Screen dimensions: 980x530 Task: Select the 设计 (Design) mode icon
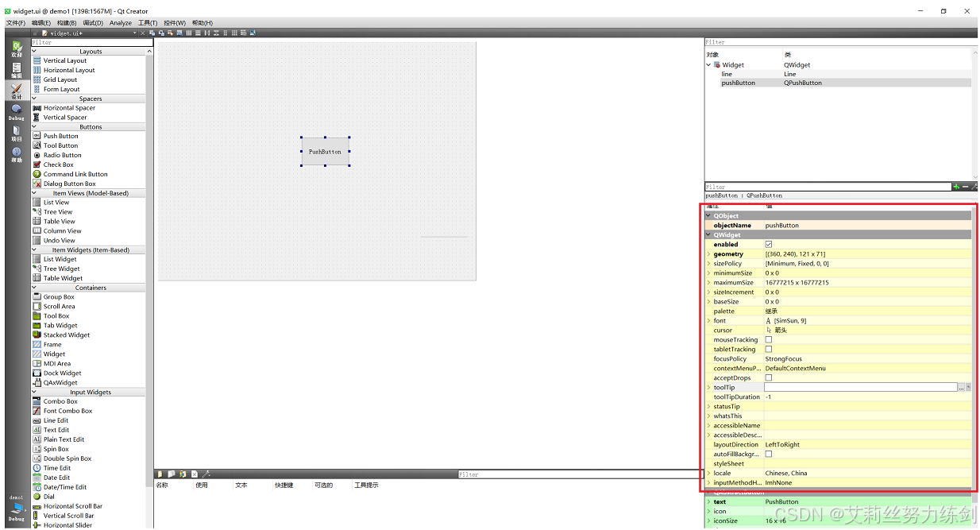tap(17, 91)
